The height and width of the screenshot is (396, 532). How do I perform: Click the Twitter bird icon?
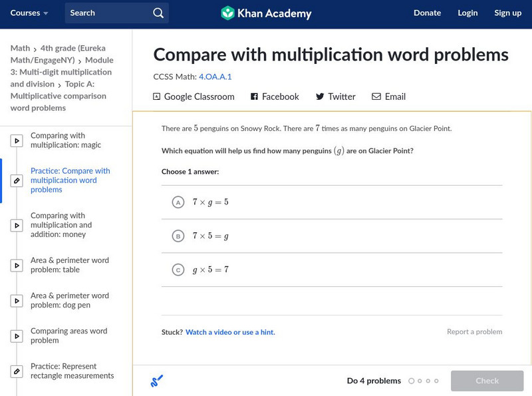pyautogui.click(x=320, y=97)
